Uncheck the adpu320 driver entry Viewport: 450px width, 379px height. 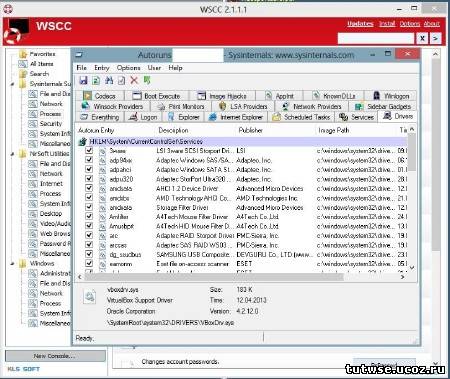click(89, 179)
